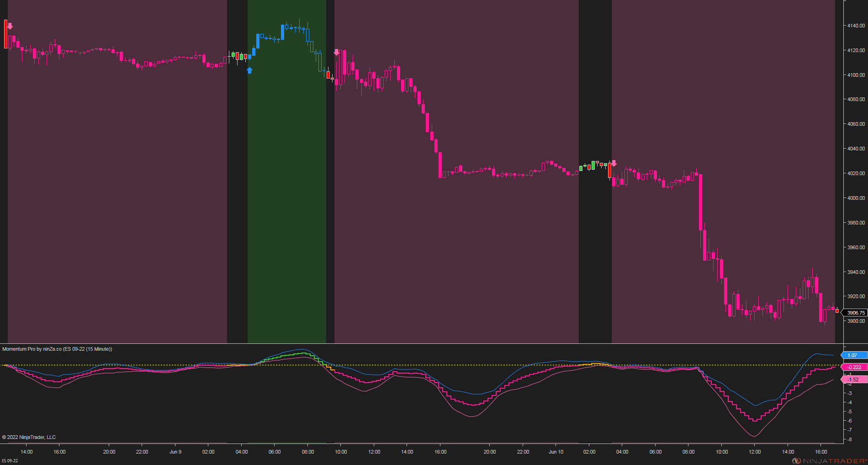
Task: Click the NinjaTrader logo at bottom right
Action: point(829,461)
